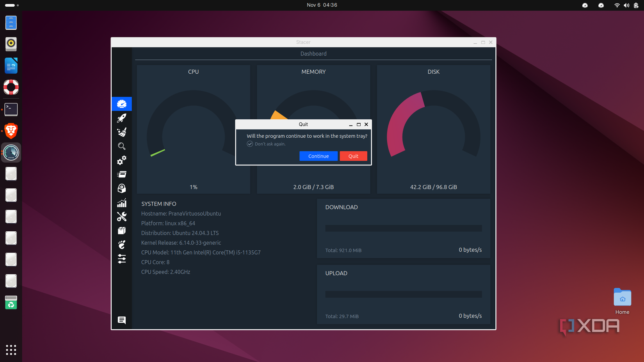Click the red Quit button
Image resolution: width=644 pixels, height=362 pixels.
pos(353,156)
